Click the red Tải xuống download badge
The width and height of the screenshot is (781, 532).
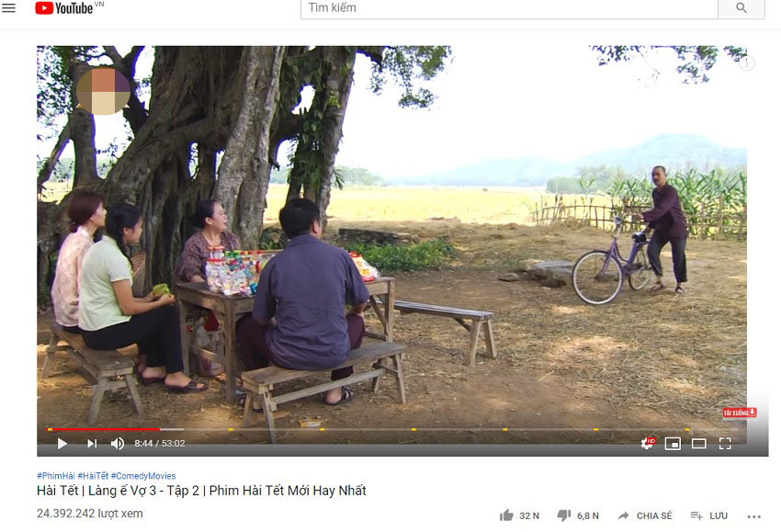pos(740,413)
